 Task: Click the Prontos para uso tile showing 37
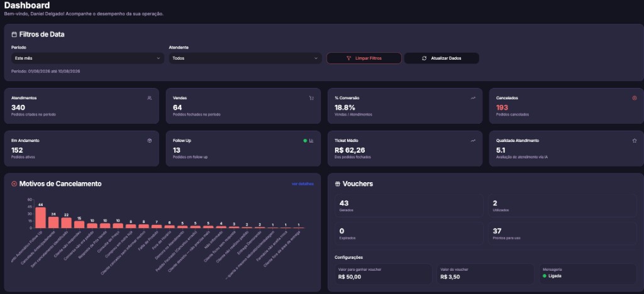point(562,233)
